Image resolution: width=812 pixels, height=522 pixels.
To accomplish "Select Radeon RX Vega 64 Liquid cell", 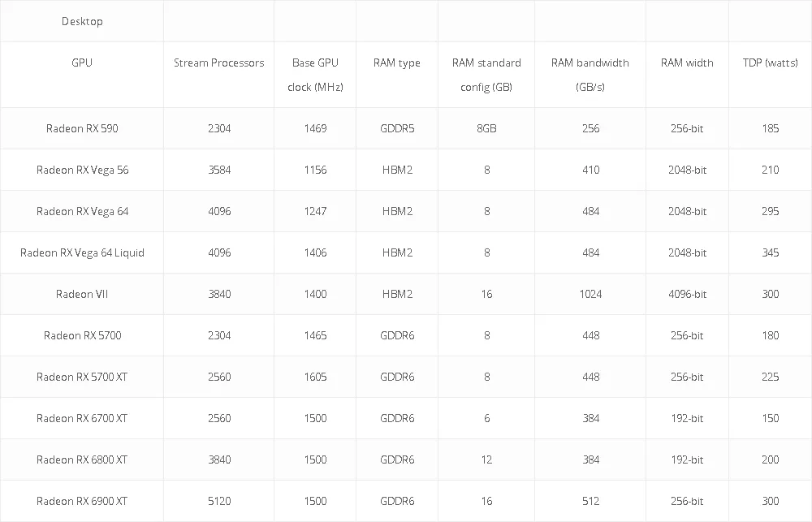I will click(x=82, y=252).
